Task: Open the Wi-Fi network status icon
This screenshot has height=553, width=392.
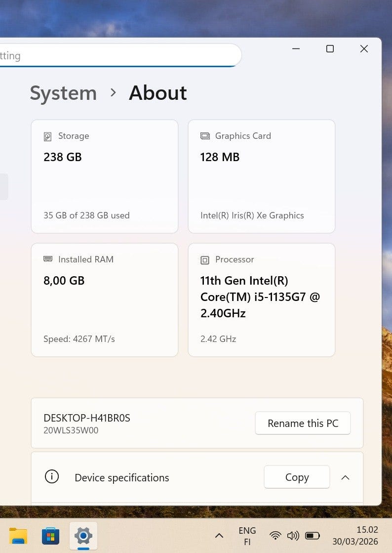Action: tap(275, 536)
